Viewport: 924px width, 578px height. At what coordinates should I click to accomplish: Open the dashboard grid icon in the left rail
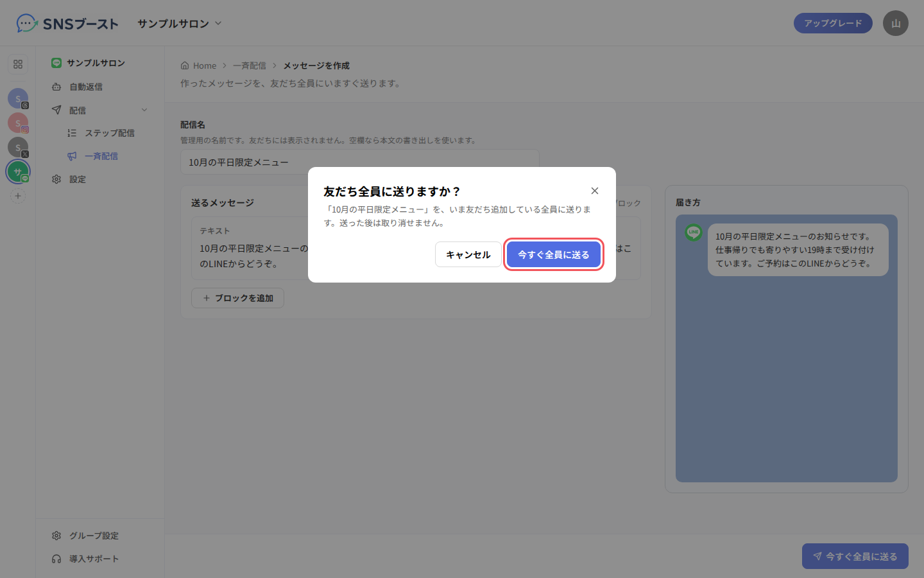pos(18,64)
